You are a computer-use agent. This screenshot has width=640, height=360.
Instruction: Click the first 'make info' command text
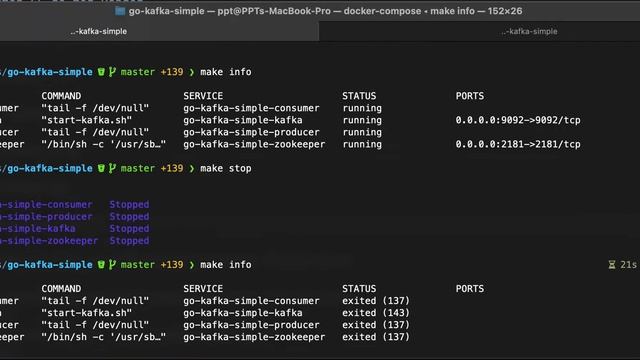226,72
